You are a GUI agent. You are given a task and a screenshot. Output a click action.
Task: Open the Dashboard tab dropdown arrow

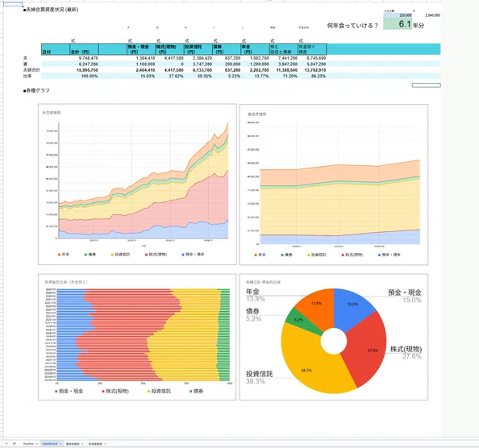tap(60, 444)
